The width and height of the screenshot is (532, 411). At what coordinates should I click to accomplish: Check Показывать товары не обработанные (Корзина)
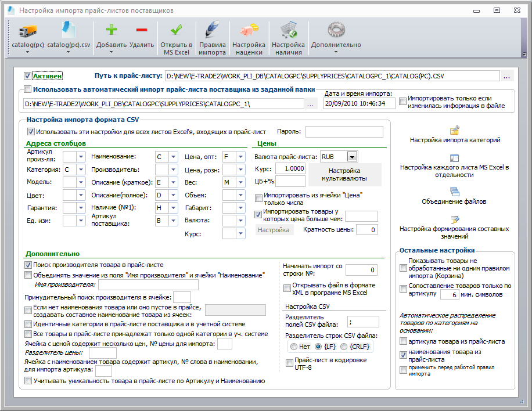[403, 268]
